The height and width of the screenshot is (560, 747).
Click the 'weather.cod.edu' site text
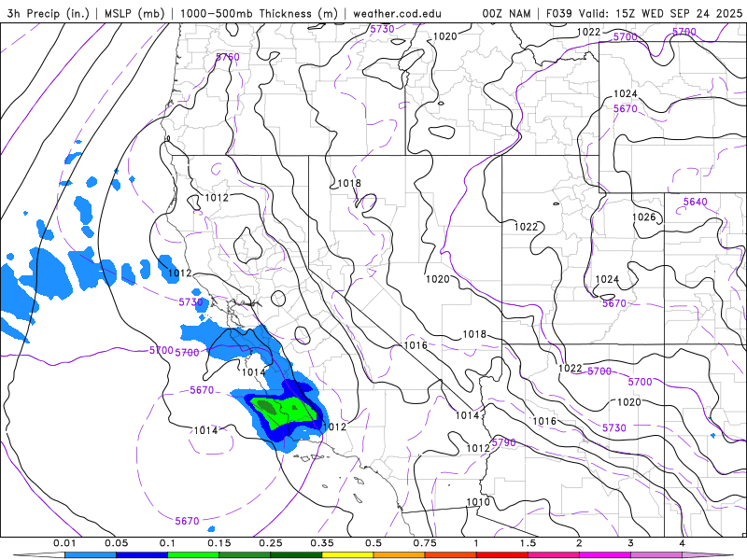[x=397, y=13]
